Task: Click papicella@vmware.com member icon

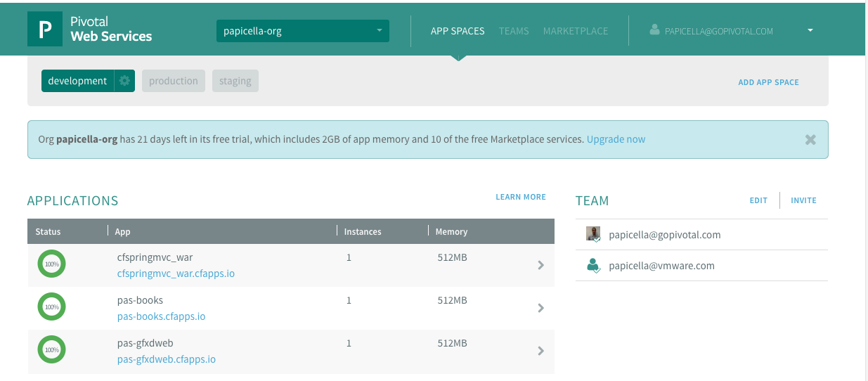Action: click(593, 266)
